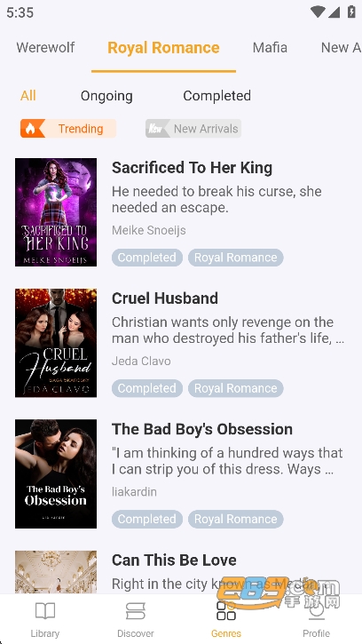
Task: Open The Bad Boy's Obsession title
Action: [x=202, y=429]
